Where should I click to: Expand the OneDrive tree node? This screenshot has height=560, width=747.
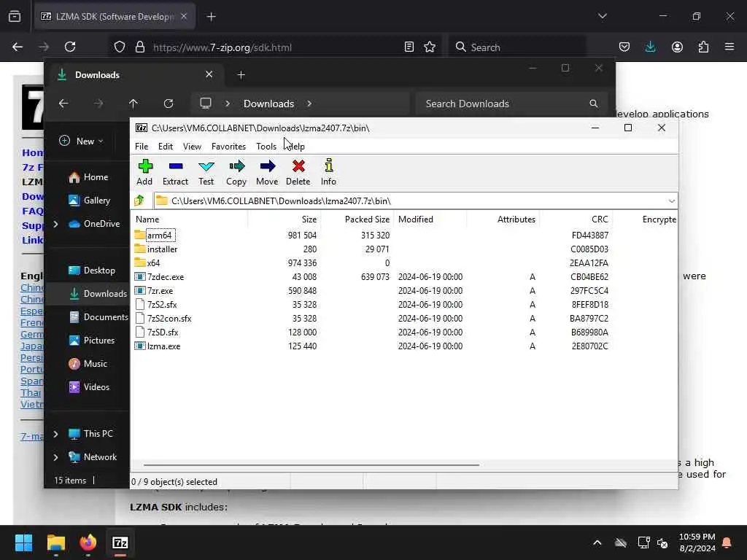(55, 224)
